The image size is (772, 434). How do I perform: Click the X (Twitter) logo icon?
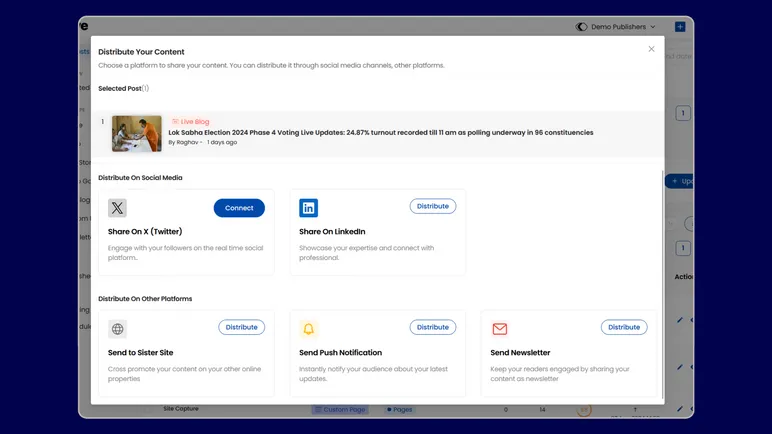coord(118,208)
